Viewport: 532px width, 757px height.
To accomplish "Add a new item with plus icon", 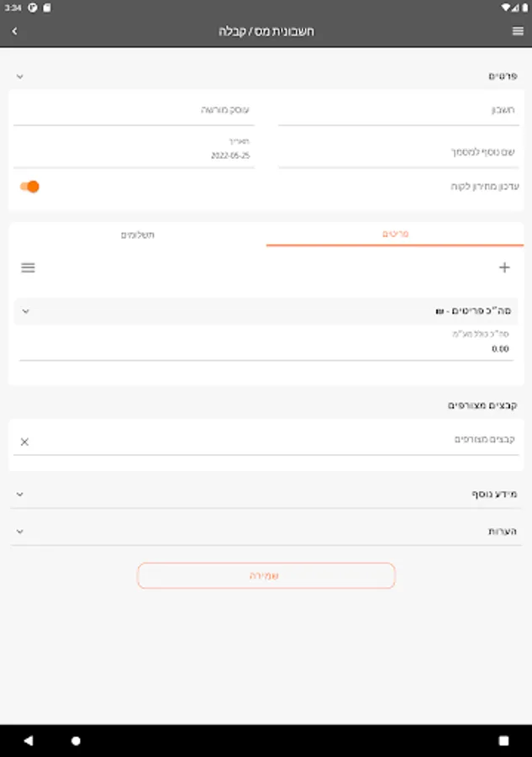I will pos(504,267).
